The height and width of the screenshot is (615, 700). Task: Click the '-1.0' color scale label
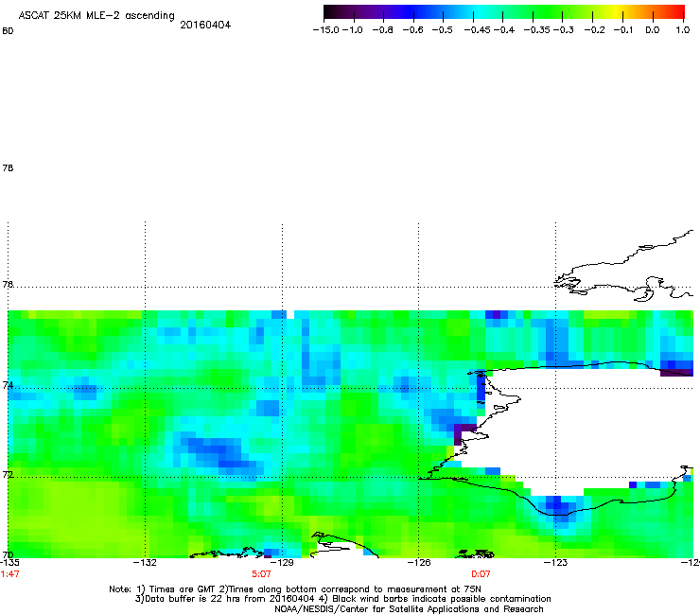click(353, 30)
